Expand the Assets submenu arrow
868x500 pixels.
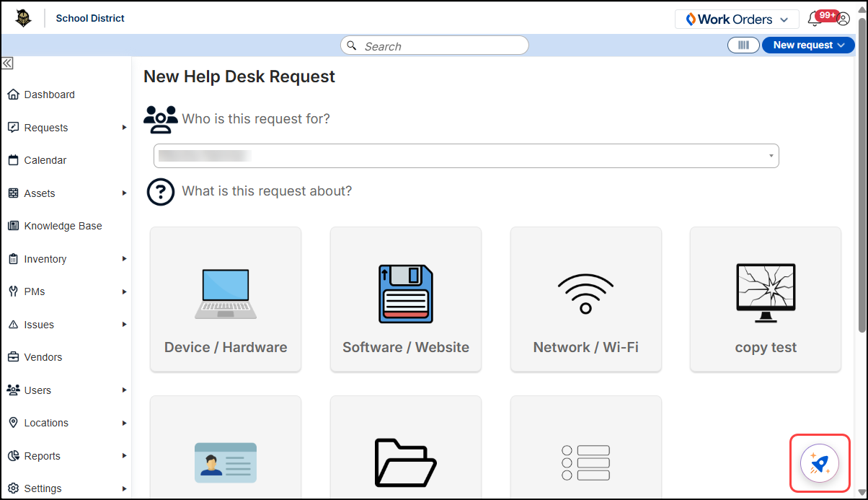tap(125, 193)
